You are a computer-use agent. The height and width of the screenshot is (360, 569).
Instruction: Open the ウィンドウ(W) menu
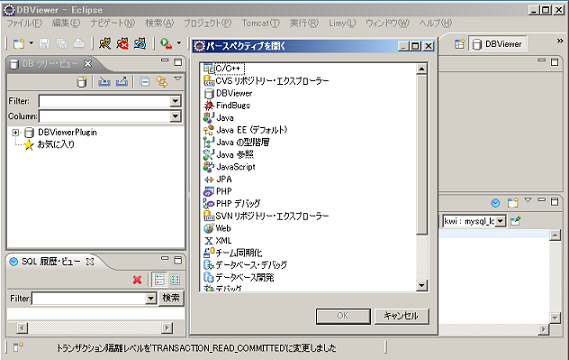387,23
